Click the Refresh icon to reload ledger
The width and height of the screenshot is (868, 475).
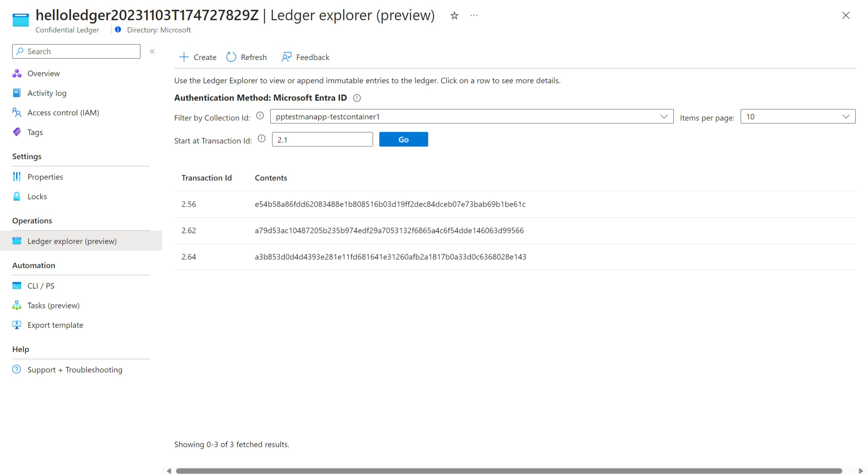(231, 57)
